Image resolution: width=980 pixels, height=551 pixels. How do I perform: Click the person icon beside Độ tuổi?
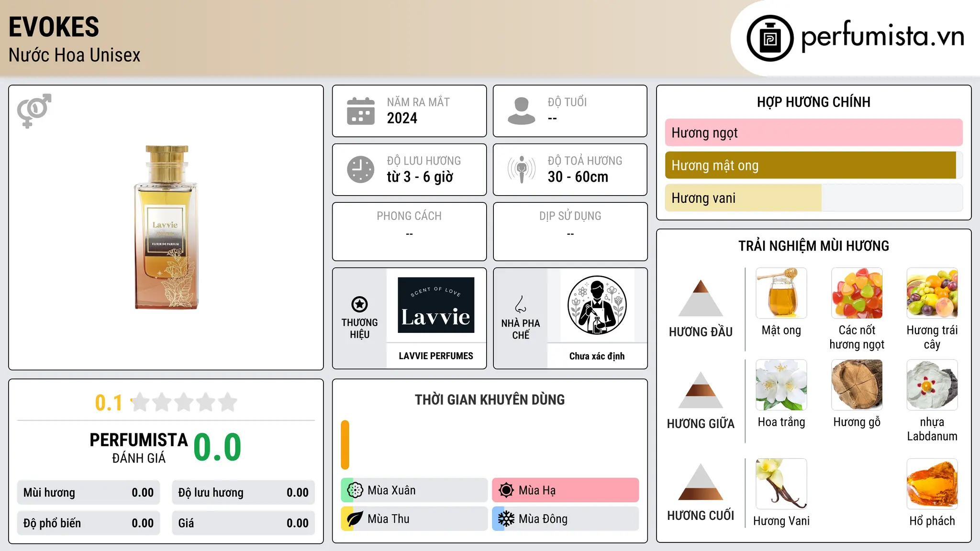522,111
